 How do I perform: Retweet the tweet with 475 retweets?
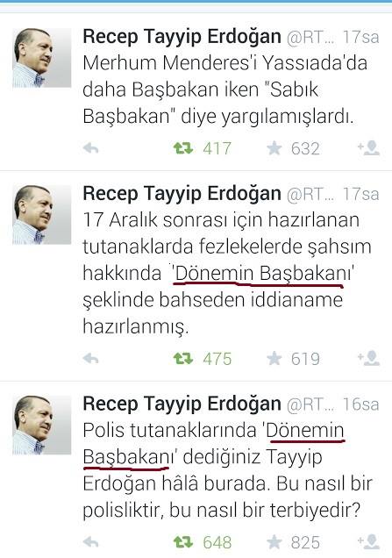pos(183,358)
